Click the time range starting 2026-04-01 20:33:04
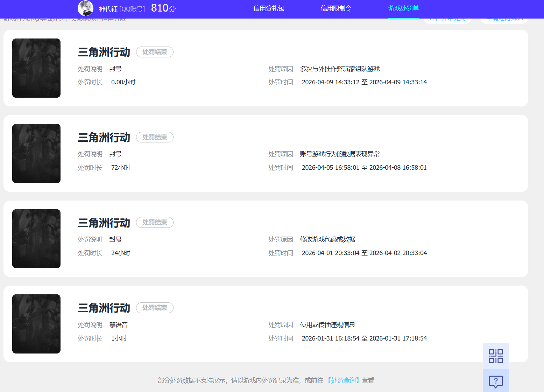This screenshot has height=392, width=544. pos(364,253)
